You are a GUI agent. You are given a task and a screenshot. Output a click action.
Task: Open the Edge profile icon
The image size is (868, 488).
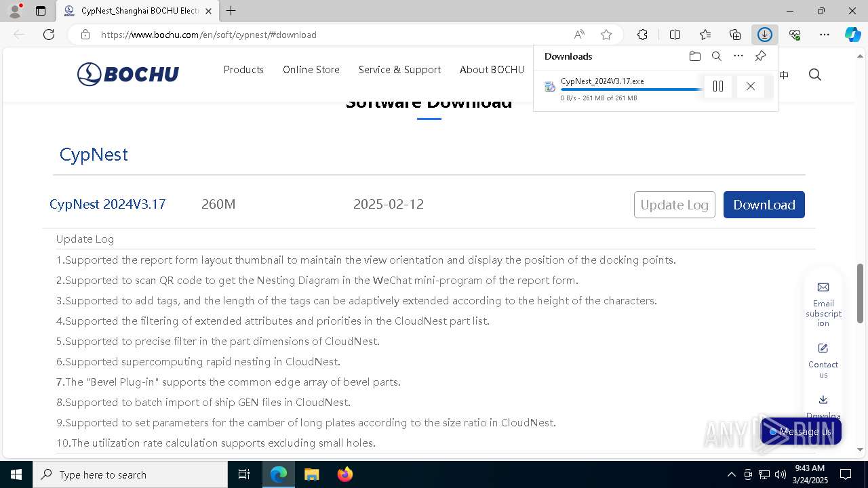point(15,11)
